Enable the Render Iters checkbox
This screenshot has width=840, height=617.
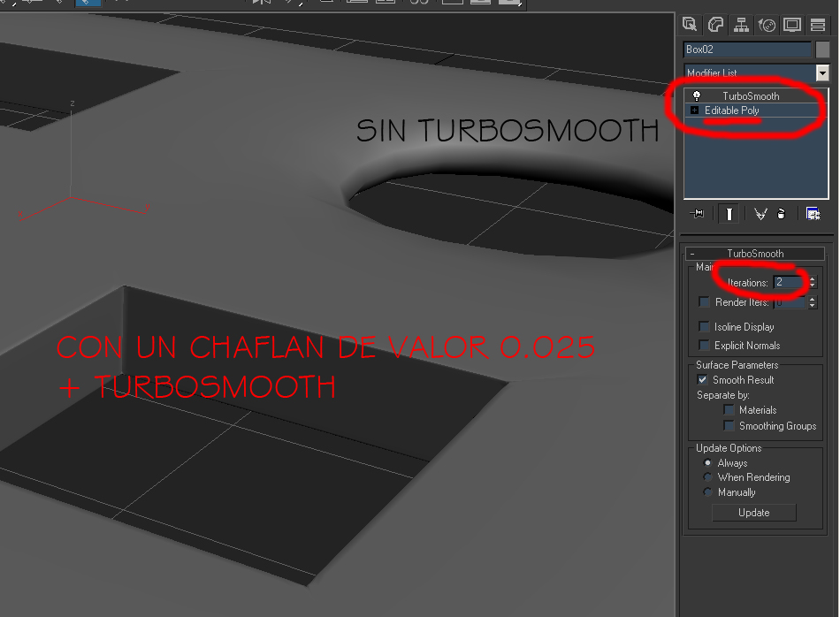coord(705,302)
